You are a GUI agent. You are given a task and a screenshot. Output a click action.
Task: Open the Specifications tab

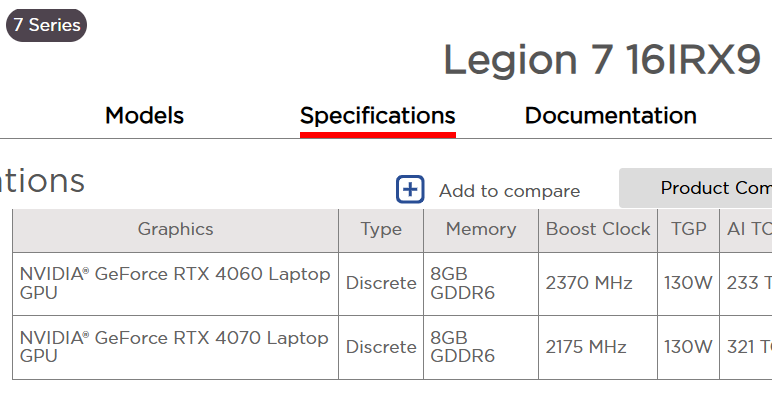(x=378, y=116)
